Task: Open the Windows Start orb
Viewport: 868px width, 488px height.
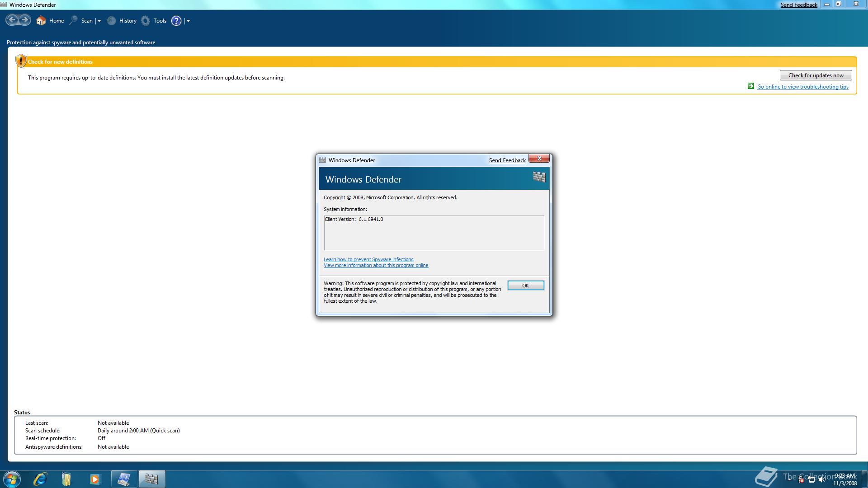Action: pyautogui.click(x=11, y=479)
